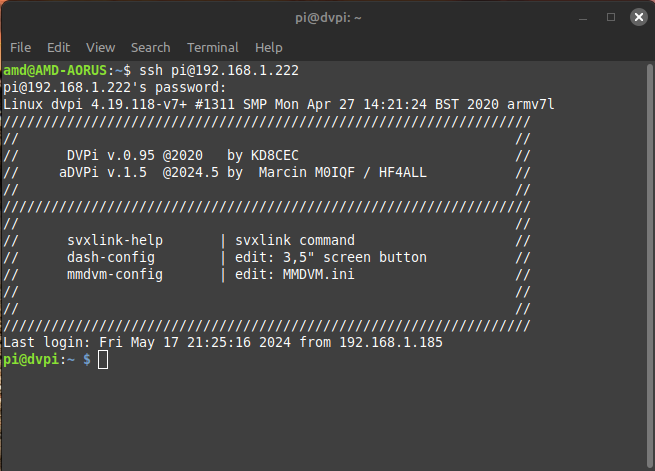Open the Search menu
655x471 pixels.
(x=151, y=48)
